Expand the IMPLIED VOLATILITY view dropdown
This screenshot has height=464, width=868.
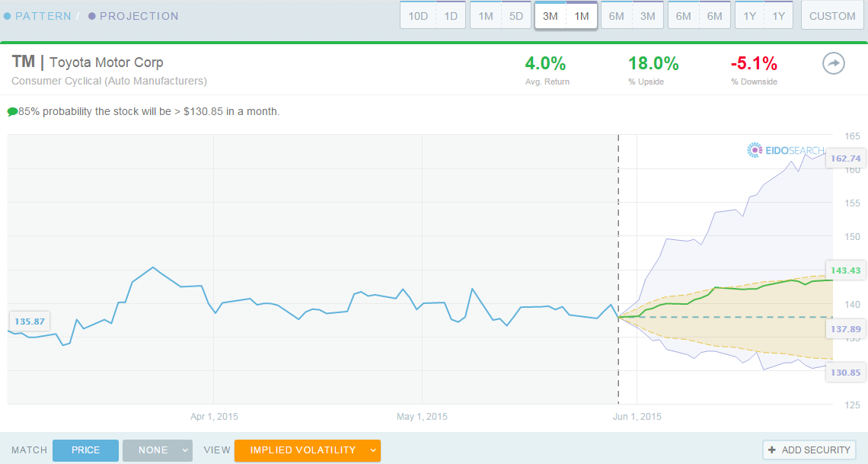pyautogui.click(x=308, y=450)
